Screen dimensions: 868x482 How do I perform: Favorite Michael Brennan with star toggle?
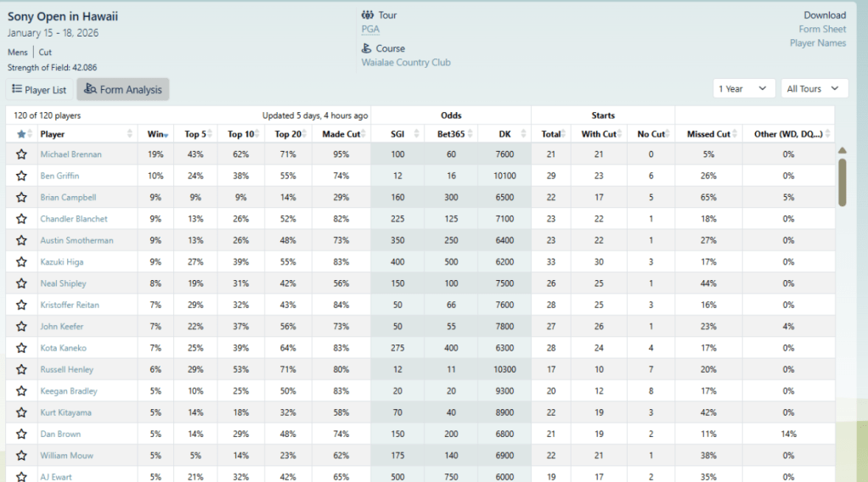[21, 154]
